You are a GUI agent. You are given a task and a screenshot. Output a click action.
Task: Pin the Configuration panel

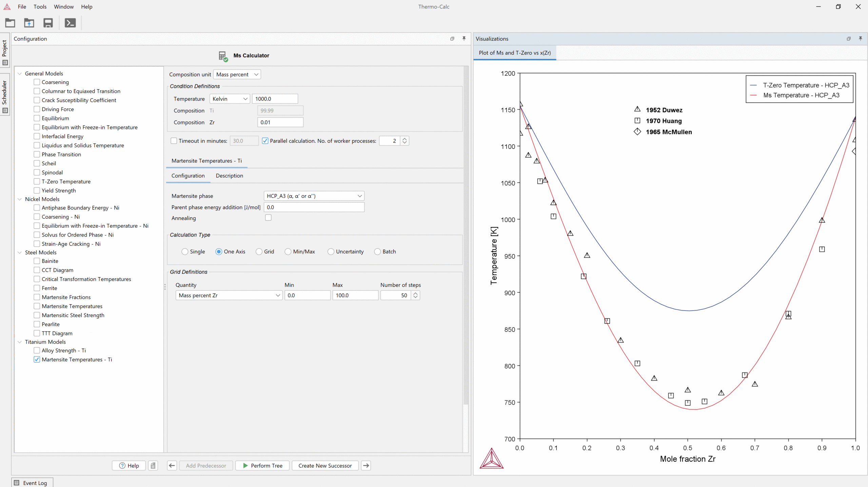[x=464, y=39]
